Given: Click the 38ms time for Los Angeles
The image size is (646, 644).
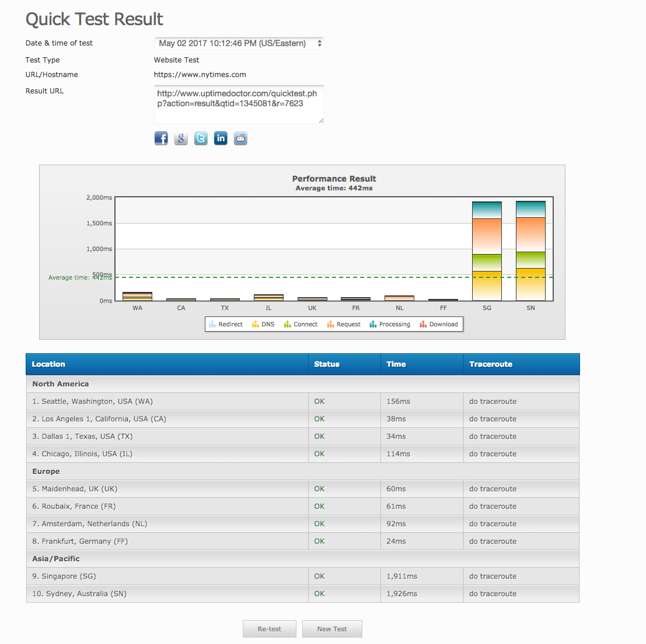Looking at the screenshot, I should click(x=396, y=419).
